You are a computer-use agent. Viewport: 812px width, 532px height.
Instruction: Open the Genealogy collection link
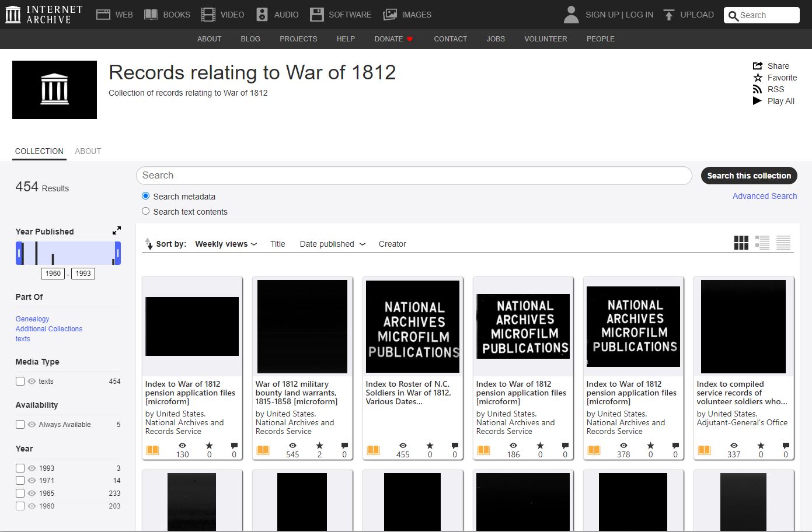pos(32,319)
